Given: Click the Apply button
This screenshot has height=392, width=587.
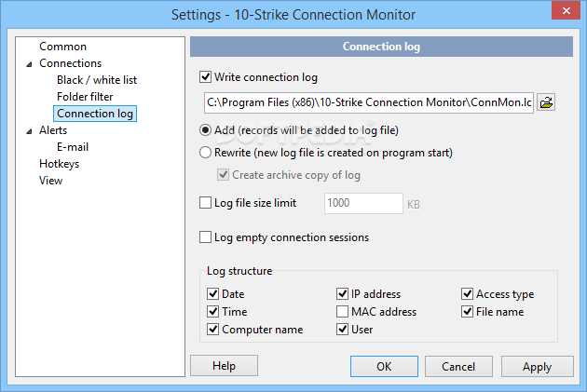Looking at the screenshot, I should coord(537,367).
